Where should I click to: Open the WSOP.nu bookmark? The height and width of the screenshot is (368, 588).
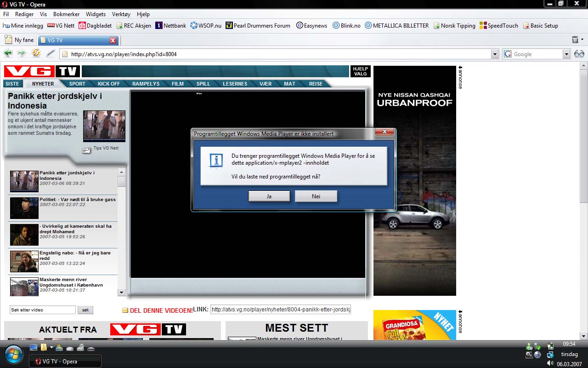(206, 26)
